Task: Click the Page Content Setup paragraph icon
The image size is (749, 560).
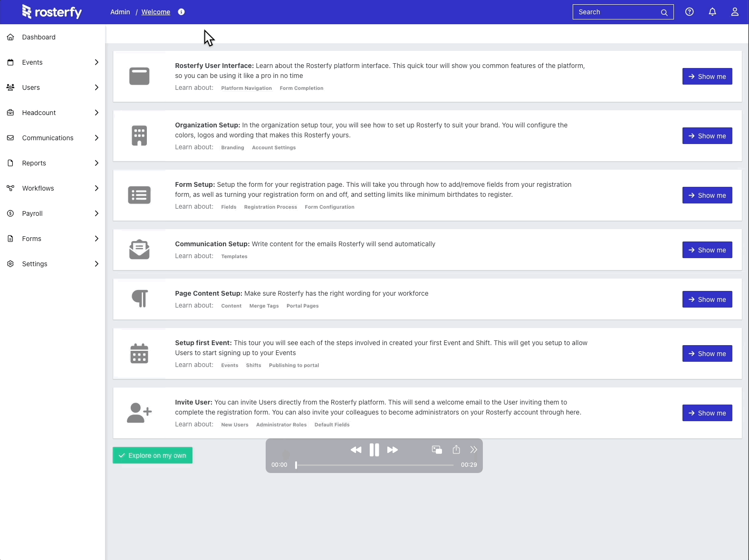Action: (x=140, y=299)
